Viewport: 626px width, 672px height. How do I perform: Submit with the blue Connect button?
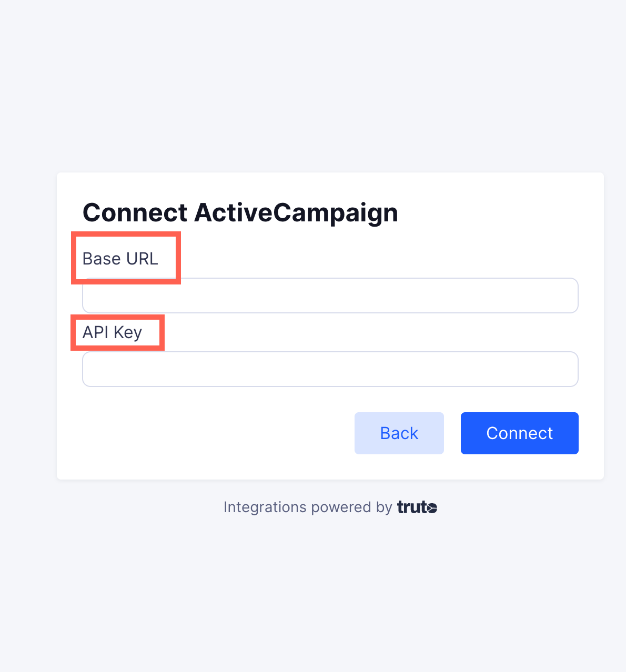coord(520,433)
